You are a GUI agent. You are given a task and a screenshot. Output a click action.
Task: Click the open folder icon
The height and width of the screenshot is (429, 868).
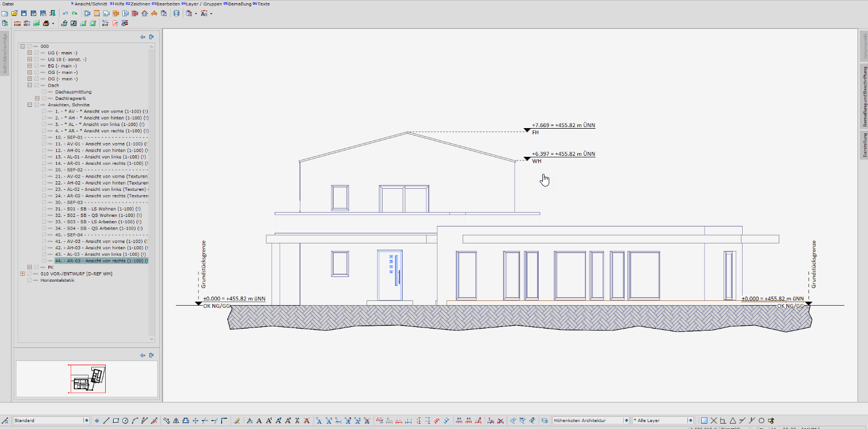tap(14, 13)
